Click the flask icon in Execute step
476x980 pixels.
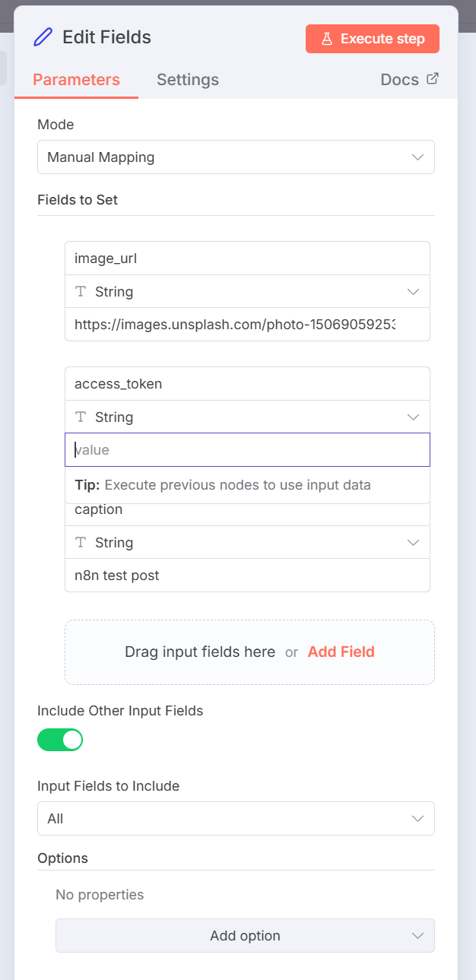pos(327,39)
